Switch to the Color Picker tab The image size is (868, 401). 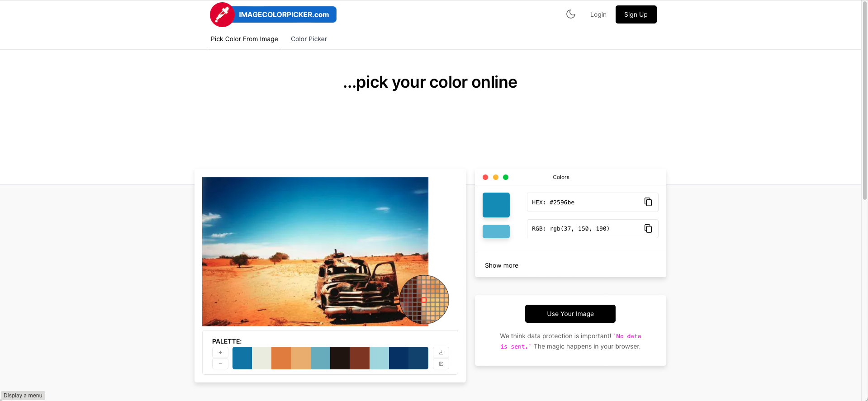click(x=309, y=39)
